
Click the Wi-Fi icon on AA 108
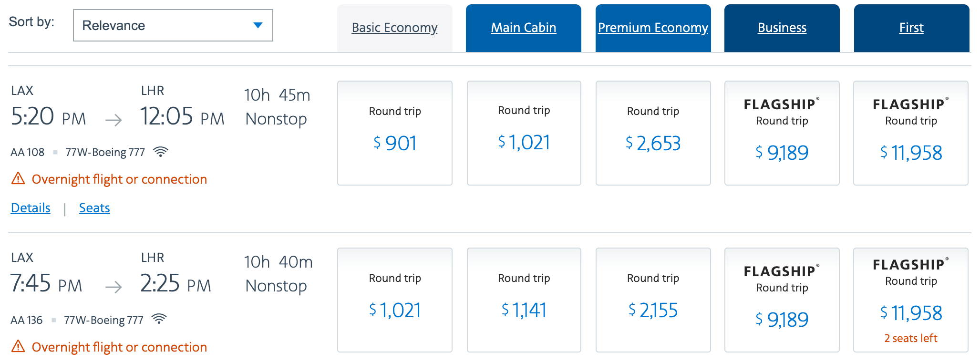click(161, 152)
